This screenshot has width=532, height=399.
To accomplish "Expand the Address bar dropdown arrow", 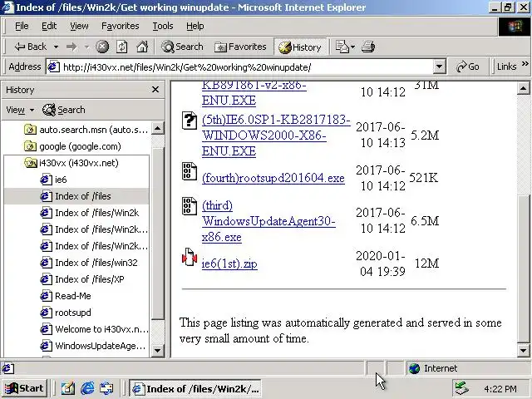I will pos(439,66).
